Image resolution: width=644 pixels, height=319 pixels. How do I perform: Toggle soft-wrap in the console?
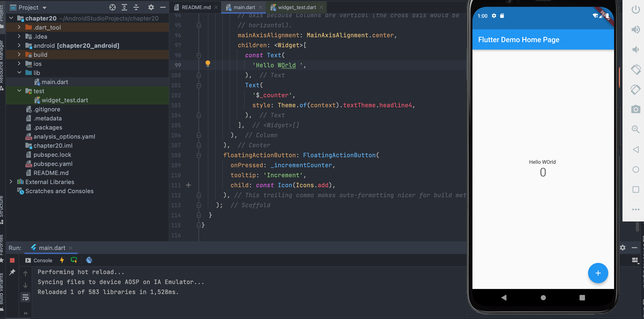(25, 297)
